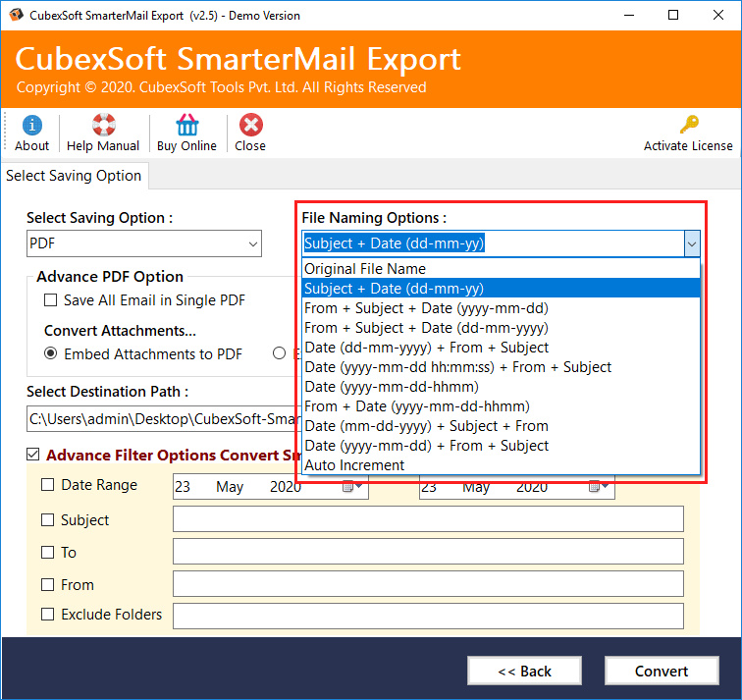Enable the Exclude Folders checkbox
Image resolution: width=742 pixels, height=700 pixels.
tap(47, 614)
